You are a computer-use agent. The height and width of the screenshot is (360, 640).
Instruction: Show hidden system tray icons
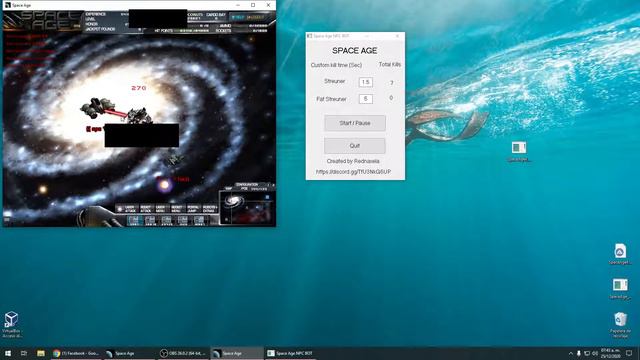(x=571, y=353)
